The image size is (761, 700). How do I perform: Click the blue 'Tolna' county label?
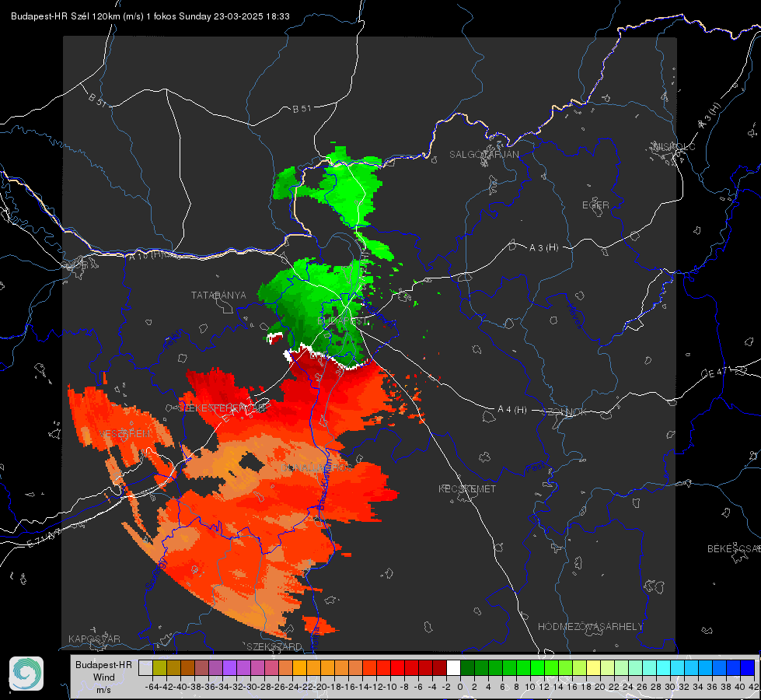(315, 637)
